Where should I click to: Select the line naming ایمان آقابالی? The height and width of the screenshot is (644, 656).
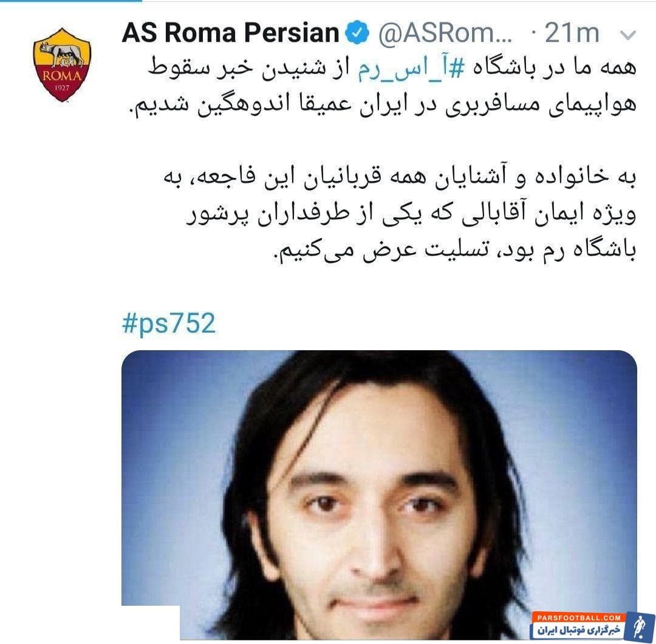(411, 214)
